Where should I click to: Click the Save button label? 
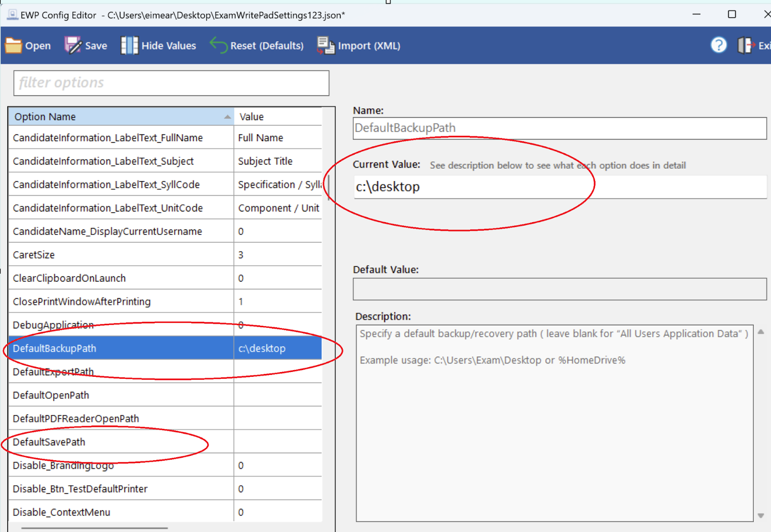(x=96, y=46)
